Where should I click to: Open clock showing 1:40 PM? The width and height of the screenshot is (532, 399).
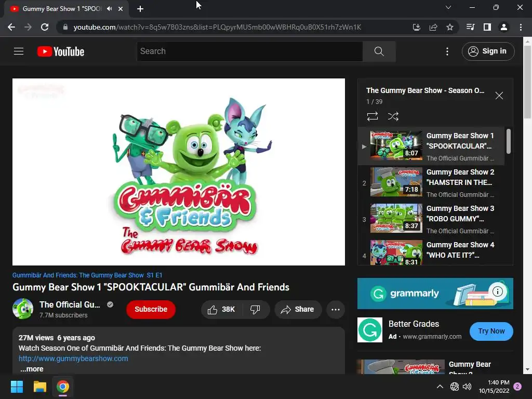494,387
